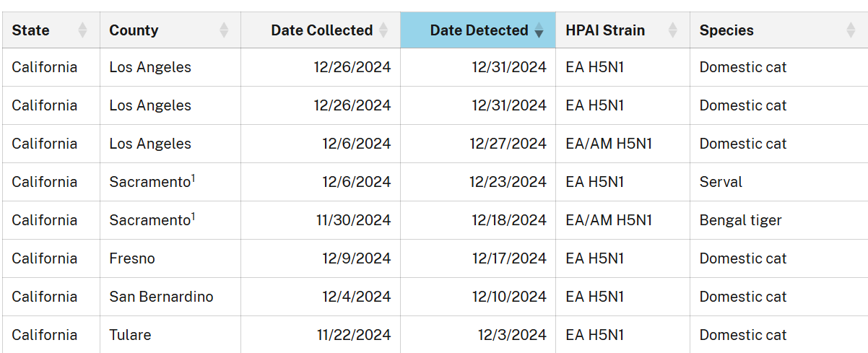Reverse sorting on highlighted Date Detected header
Image resolution: width=868 pixels, height=353 pixels.
479,30
